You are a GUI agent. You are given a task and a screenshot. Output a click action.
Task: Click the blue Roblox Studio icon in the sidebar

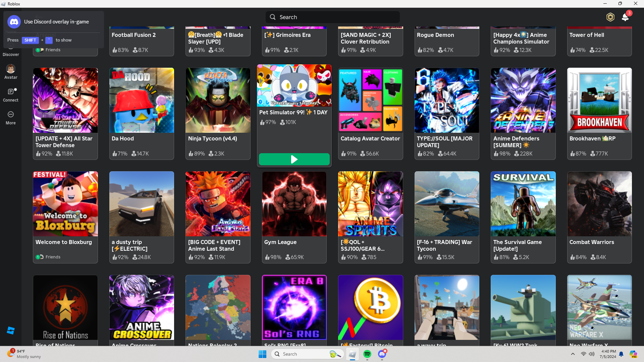(11, 330)
